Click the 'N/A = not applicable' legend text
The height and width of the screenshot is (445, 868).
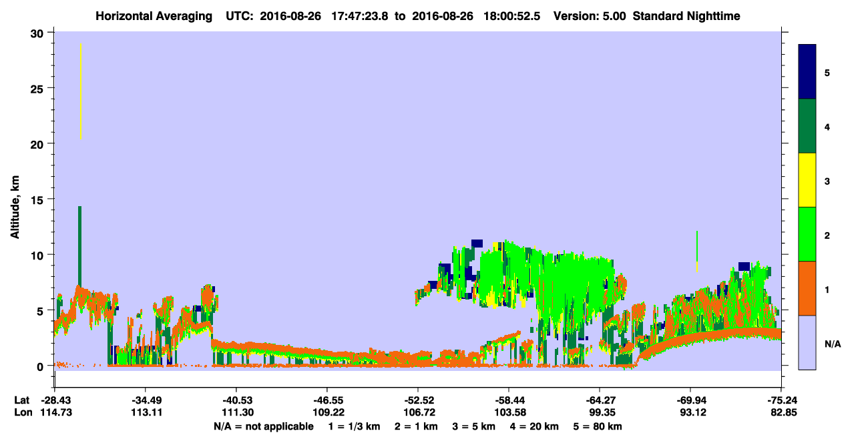point(263,426)
